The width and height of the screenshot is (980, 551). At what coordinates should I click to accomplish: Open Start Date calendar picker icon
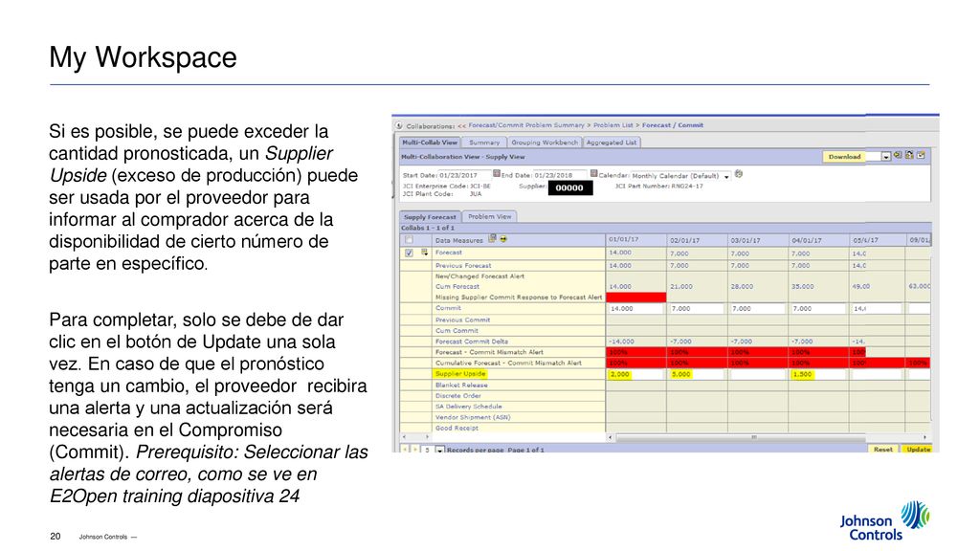497,174
